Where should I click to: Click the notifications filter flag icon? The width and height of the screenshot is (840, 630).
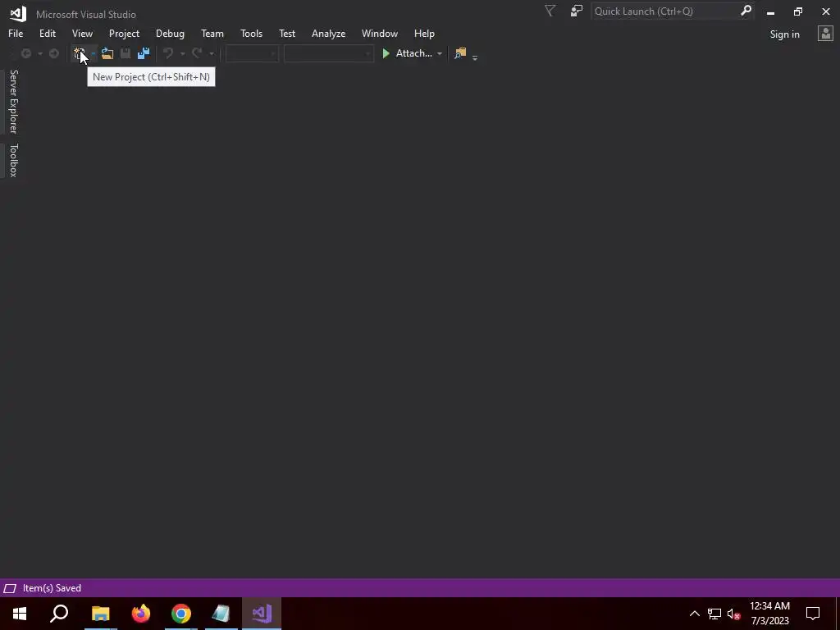[x=550, y=11]
